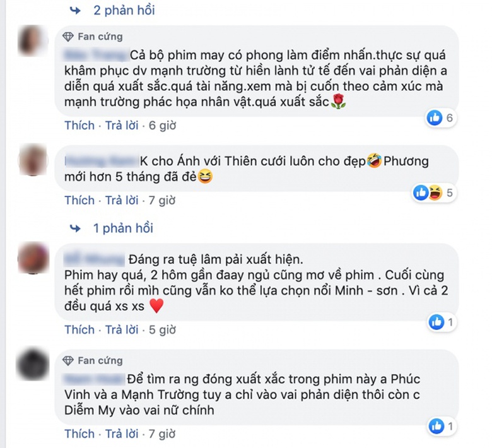Like the comment about Minh - sơn
Screen dimensions: 492x448
[79, 329]
